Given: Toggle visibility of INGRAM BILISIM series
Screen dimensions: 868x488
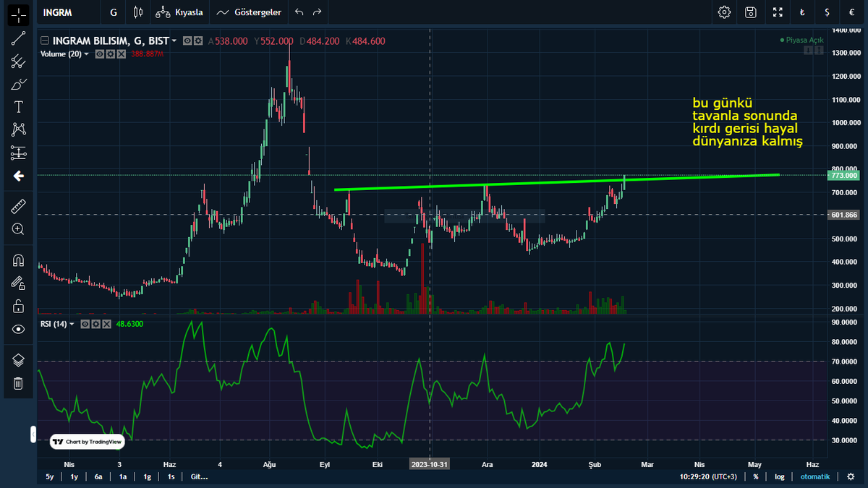Looking at the screenshot, I should 187,41.
